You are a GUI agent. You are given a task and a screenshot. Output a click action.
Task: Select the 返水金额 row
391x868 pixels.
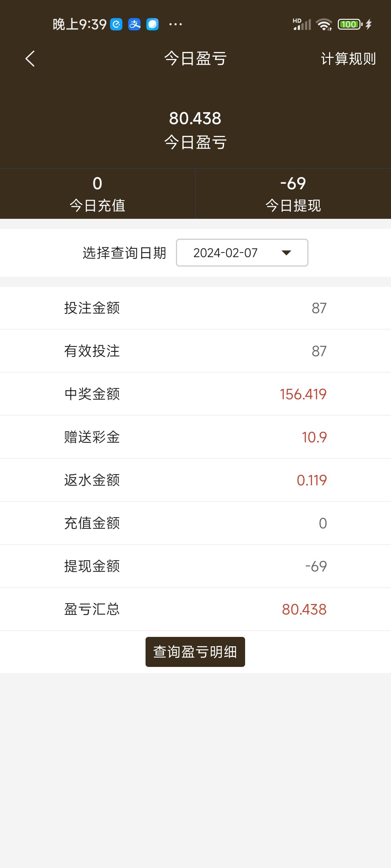(195, 480)
